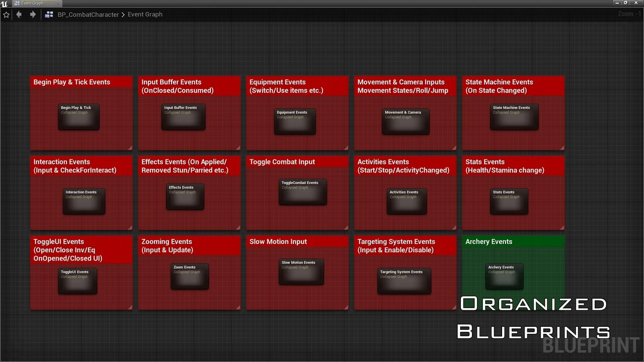Select the Movement & Camera collapsed node
The height and width of the screenshot is (362, 644).
tap(406, 122)
